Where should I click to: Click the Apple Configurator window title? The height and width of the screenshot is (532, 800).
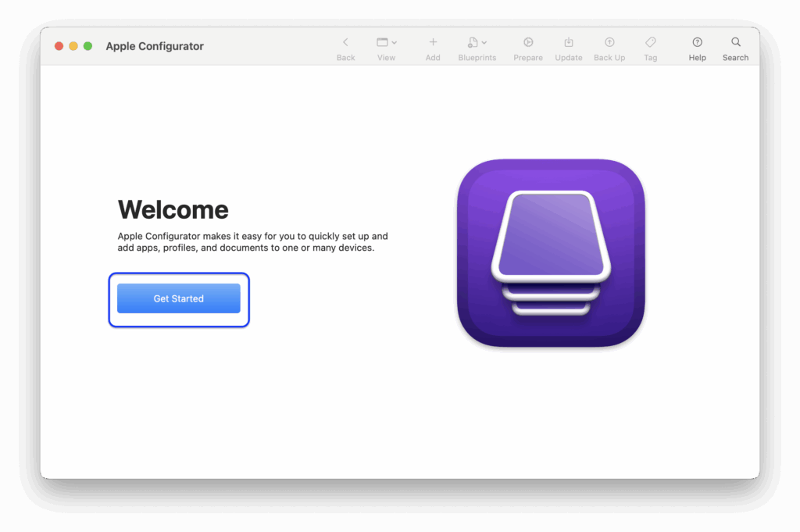(x=155, y=46)
